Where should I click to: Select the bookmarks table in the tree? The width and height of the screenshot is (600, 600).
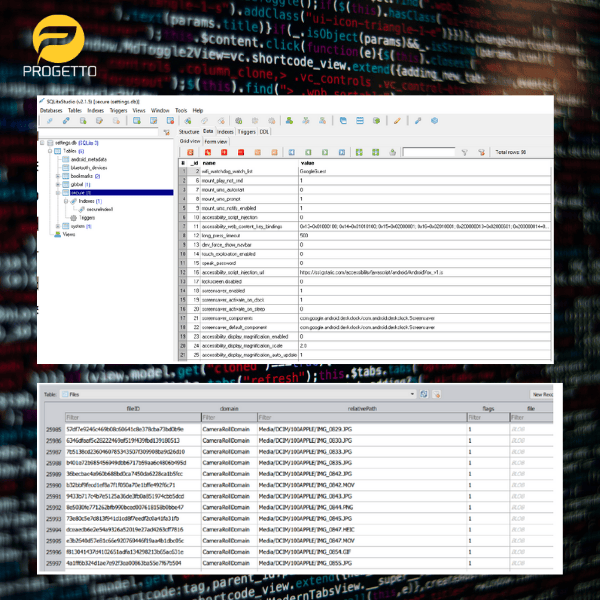(80, 175)
